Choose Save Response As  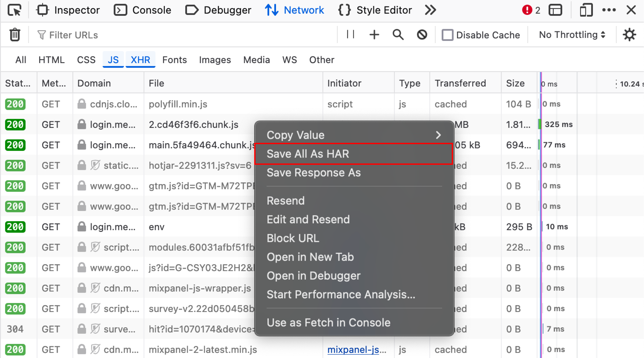pos(354,173)
